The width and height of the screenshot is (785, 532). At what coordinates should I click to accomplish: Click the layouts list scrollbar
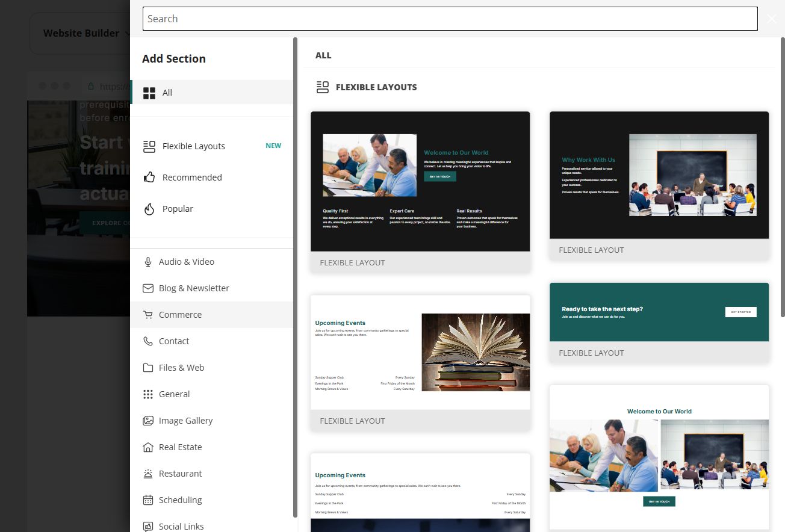coord(783,177)
